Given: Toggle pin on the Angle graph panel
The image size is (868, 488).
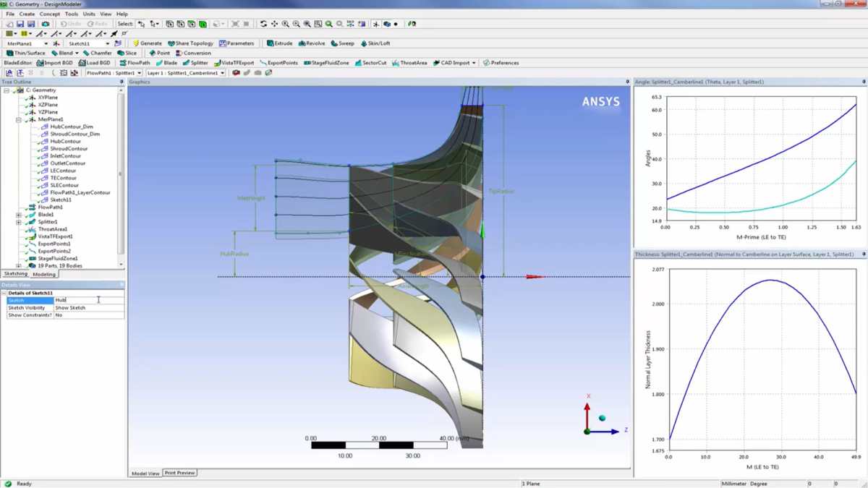Looking at the screenshot, I should (864, 82).
